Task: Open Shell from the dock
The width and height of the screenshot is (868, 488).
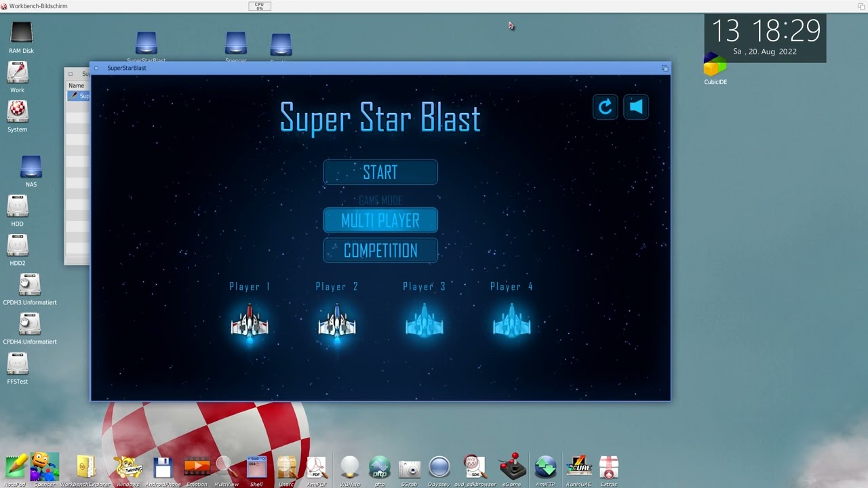Action: (x=256, y=469)
